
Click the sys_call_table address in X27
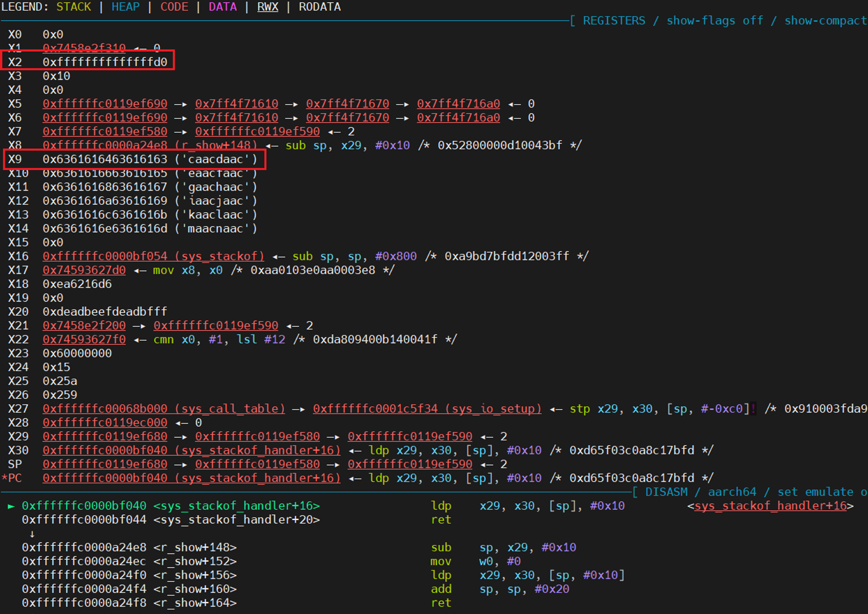pos(164,409)
